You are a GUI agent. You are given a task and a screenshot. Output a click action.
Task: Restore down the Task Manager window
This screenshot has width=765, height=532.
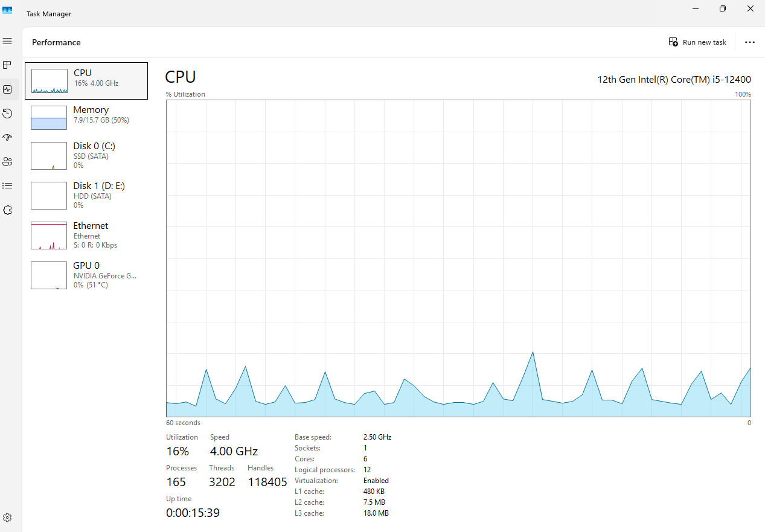722,8
